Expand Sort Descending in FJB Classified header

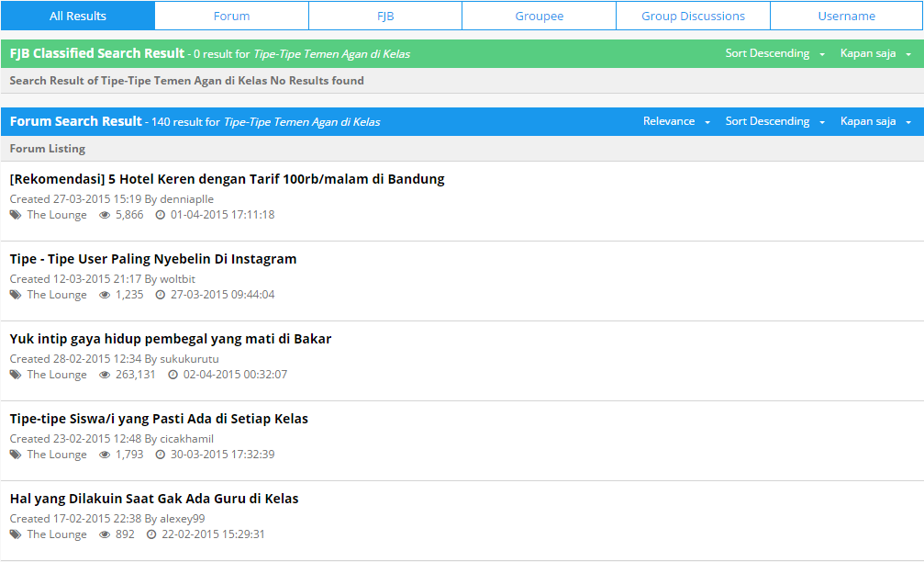[x=774, y=53]
